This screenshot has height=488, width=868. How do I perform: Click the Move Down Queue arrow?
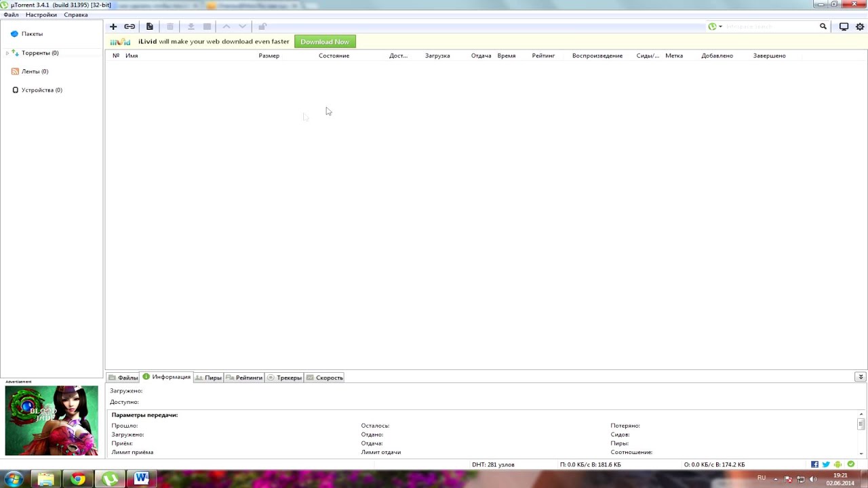pyautogui.click(x=242, y=26)
